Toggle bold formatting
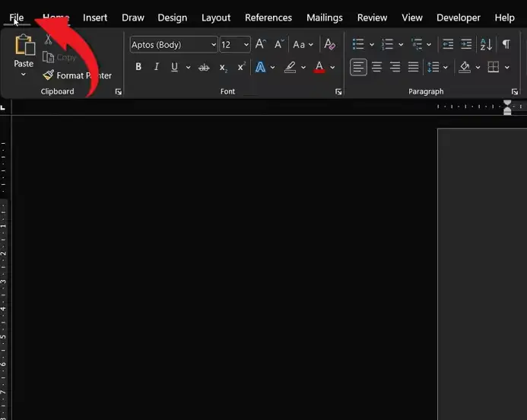527x420 pixels. [x=138, y=67]
